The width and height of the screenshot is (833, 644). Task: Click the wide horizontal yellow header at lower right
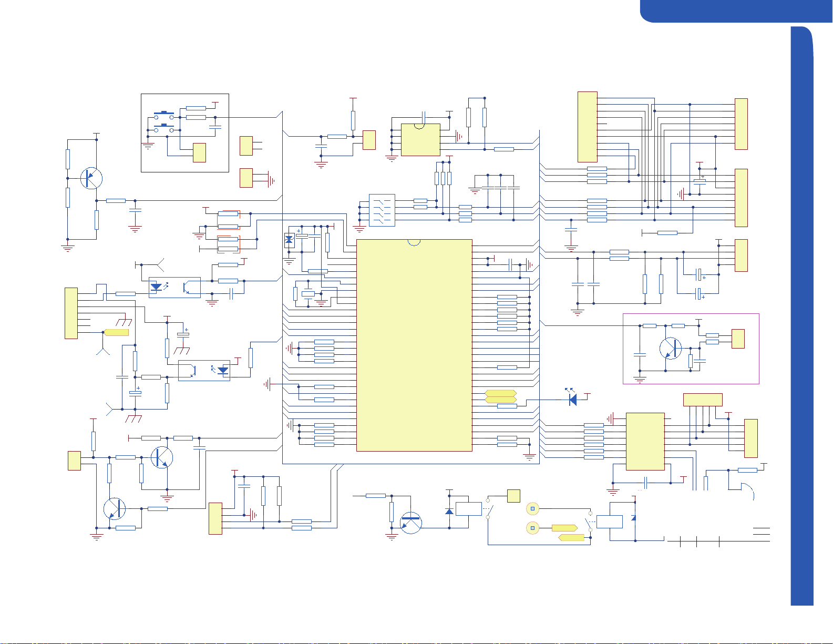pyautogui.click(x=703, y=400)
